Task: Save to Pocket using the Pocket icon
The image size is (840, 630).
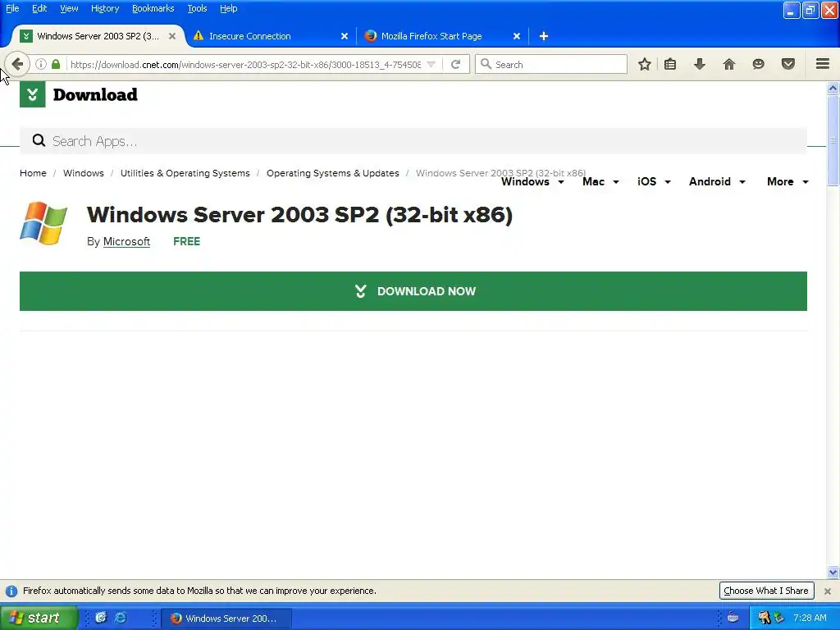Action: tap(788, 64)
